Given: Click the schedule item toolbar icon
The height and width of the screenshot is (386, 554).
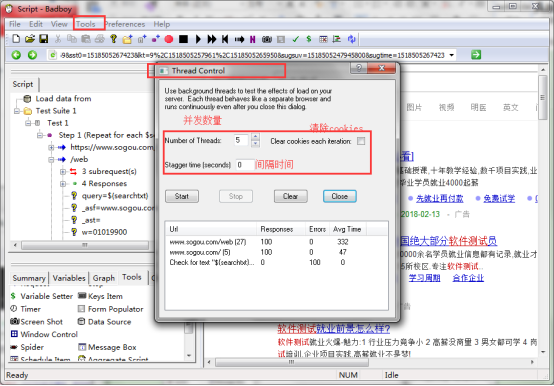Looking at the screenshot, I should (x=323, y=39).
